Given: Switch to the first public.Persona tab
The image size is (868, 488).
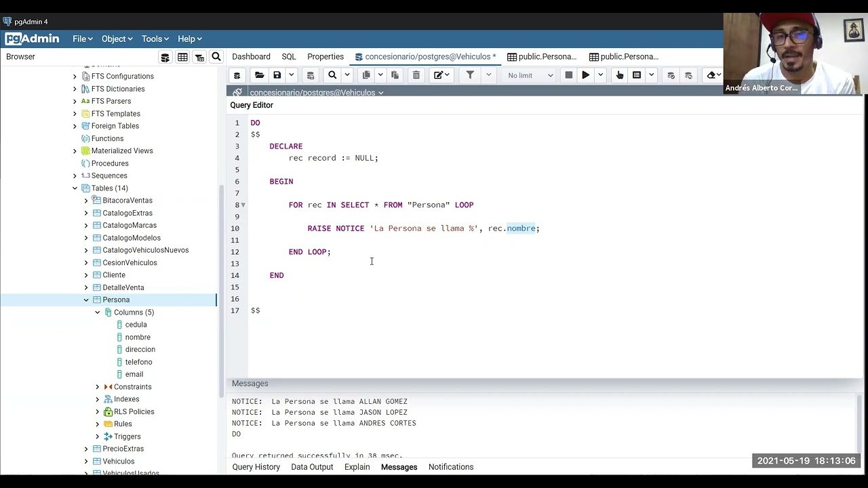Looking at the screenshot, I should coord(542,57).
